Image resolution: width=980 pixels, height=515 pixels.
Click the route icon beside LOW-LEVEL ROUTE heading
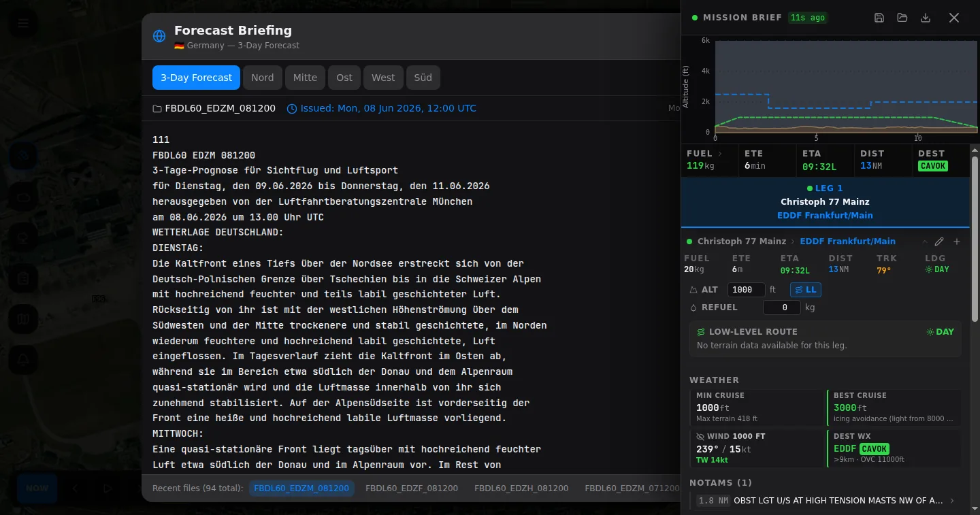[x=701, y=332]
